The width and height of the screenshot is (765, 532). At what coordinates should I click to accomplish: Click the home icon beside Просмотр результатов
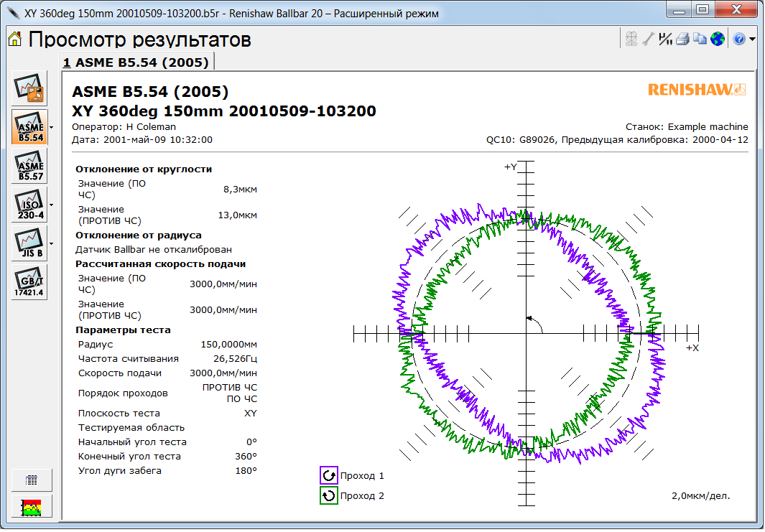tap(14, 39)
